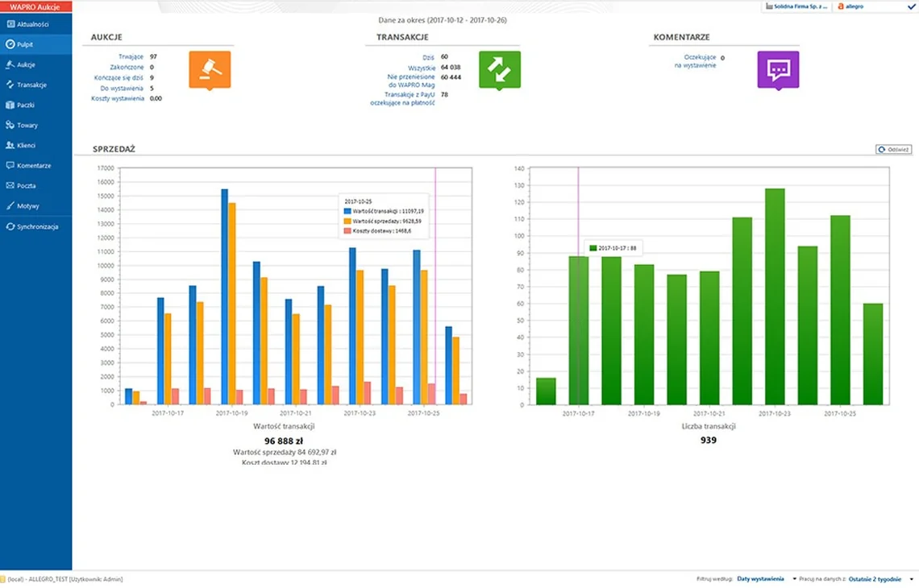Start Synchronizacja from sidebar
Image resolution: width=919 pixels, height=588 pixels.
[x=35, y=226]
